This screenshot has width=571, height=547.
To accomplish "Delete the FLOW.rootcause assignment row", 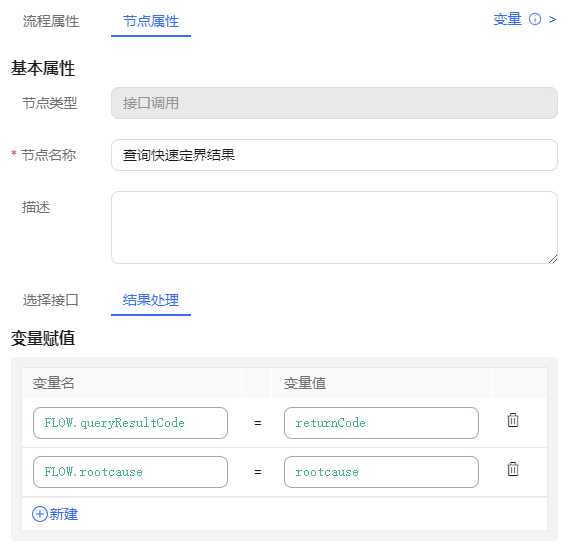I will point(513,469).
